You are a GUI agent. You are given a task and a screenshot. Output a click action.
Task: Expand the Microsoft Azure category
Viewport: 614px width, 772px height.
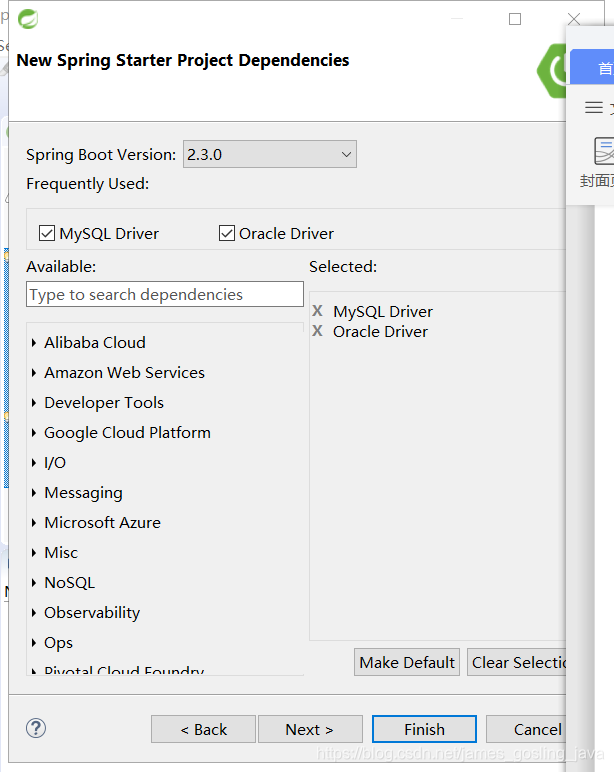pos(34,523)
